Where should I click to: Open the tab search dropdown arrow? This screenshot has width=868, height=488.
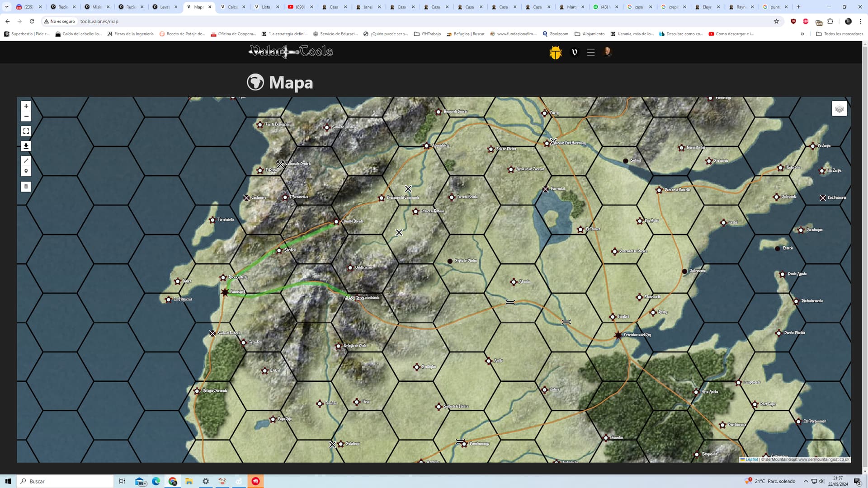click(x=7, y=7)
